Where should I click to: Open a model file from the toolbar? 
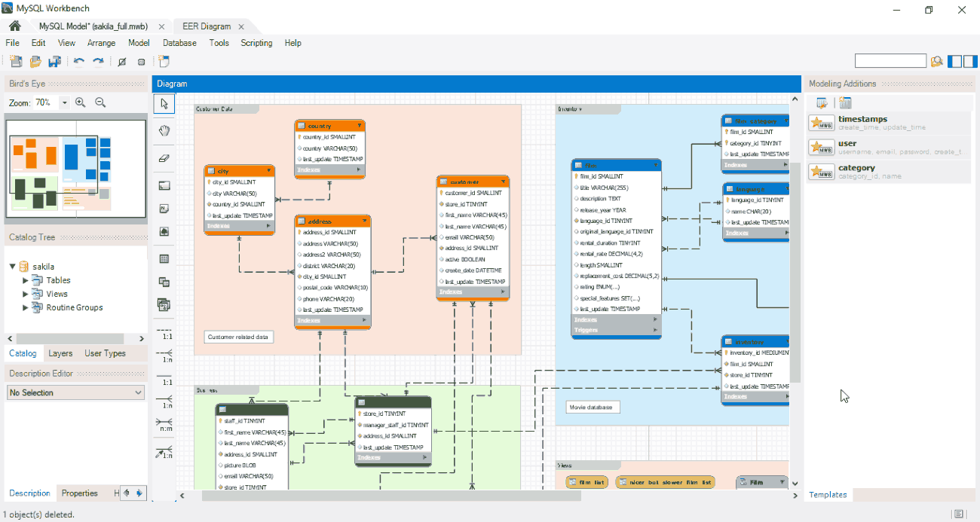(35, 62)
